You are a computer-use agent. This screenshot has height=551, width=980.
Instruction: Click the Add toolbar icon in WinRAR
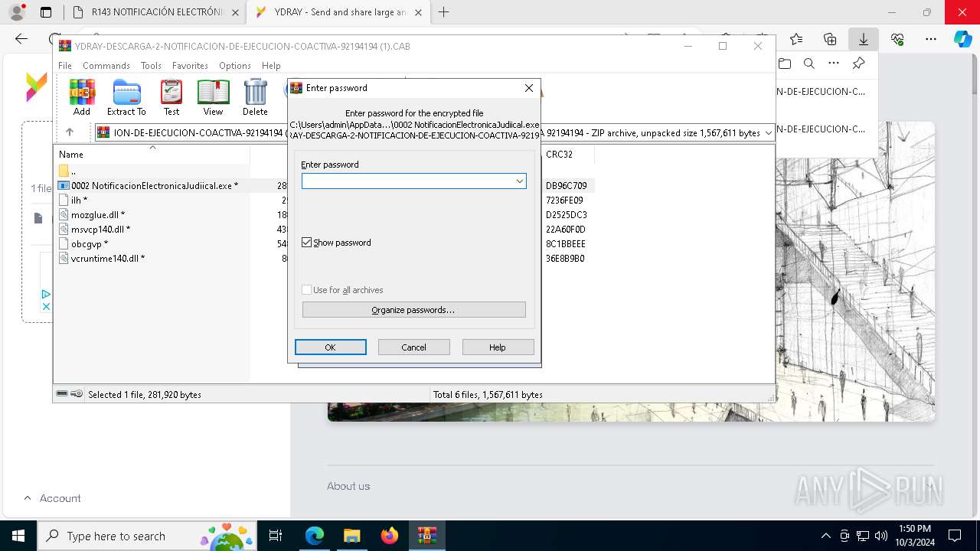click(82, 97)
